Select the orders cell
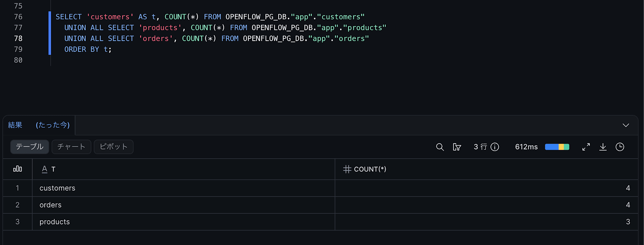The width and height of the screenshot is (644, 245). (184, 205)
